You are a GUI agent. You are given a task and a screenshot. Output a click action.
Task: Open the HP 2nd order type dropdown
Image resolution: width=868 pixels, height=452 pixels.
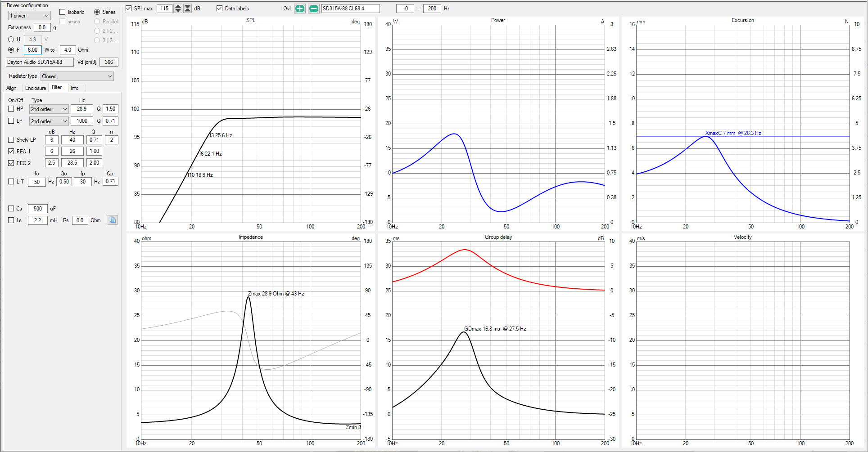coord(49,109)
